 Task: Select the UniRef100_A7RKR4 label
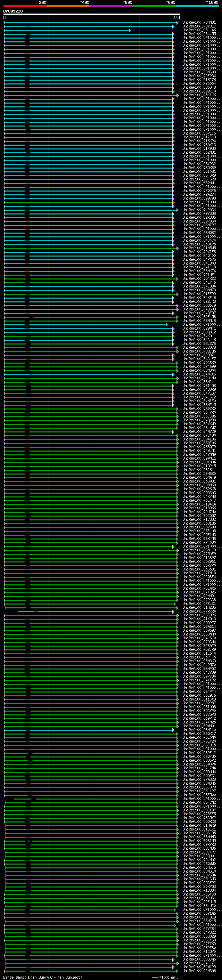(199, 612)
